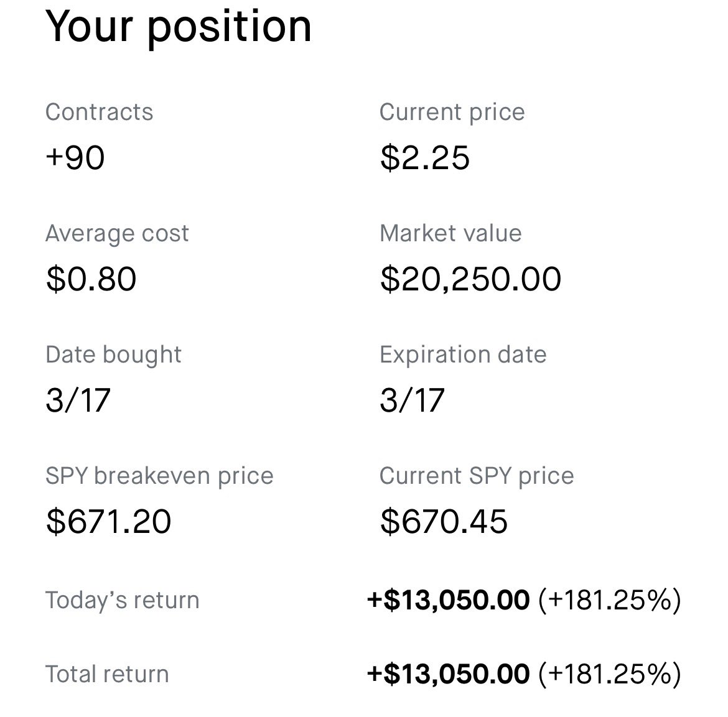Tap the +90 contracts value
728x717 pixels.
(x=75, y=157)
